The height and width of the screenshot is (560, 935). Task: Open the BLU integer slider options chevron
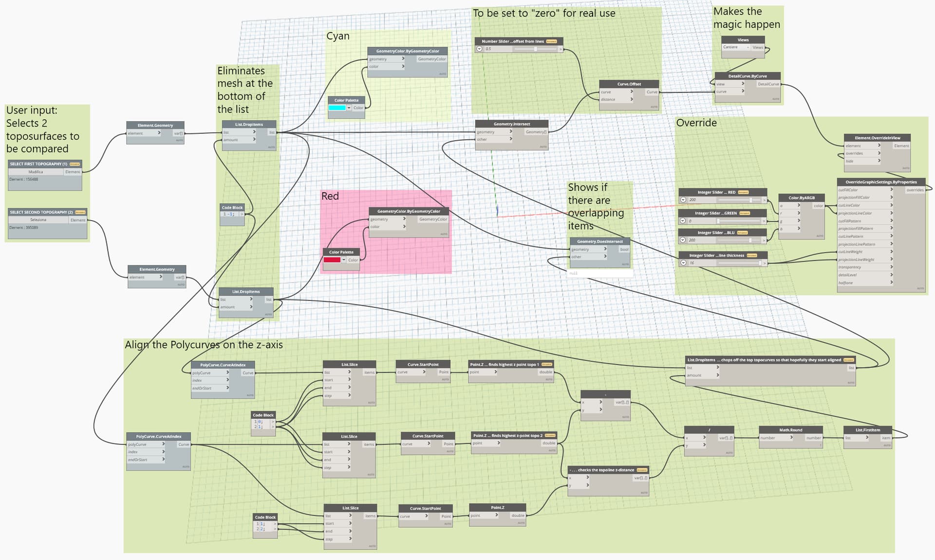(683, 240)
